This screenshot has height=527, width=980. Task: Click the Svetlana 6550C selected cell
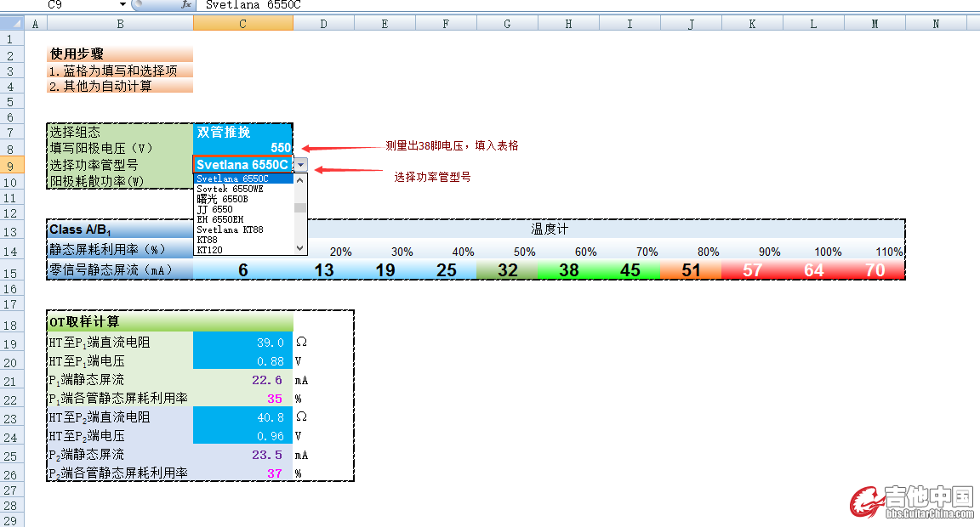[x=243, y=165]
